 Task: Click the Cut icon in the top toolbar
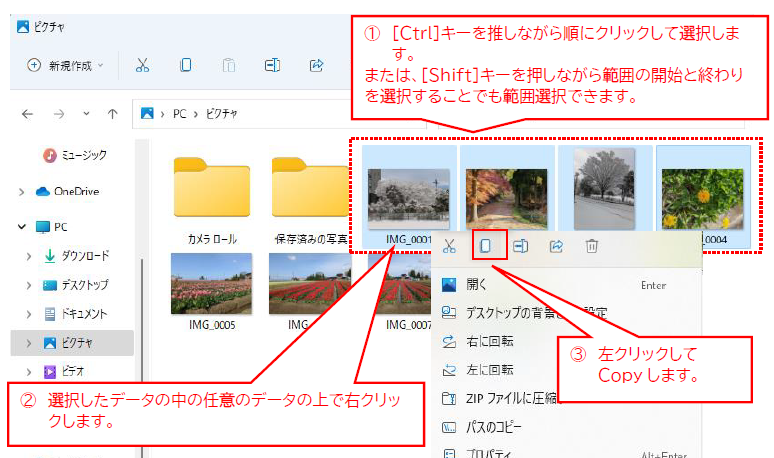pyautogui.click(x=142, y=65)
